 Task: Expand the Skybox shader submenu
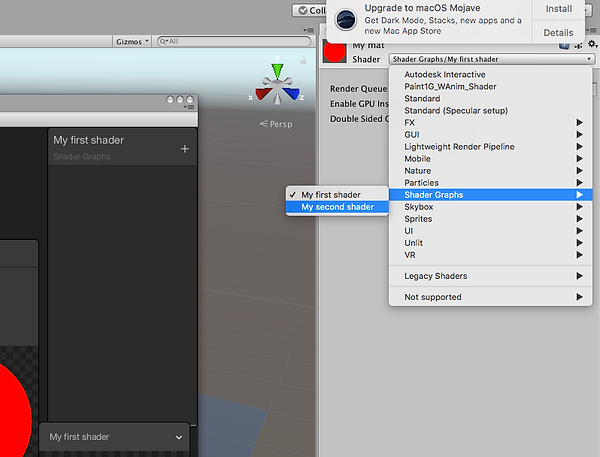pos(491,207)
